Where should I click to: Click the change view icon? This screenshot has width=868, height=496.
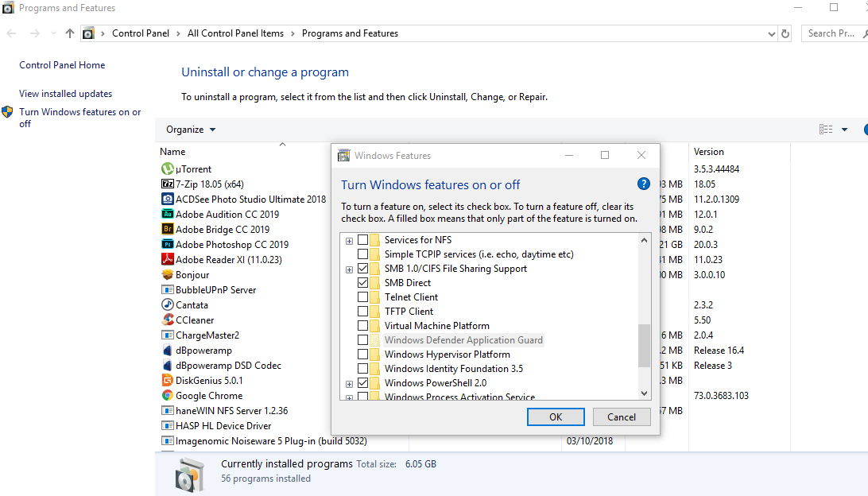click(825, 129)
